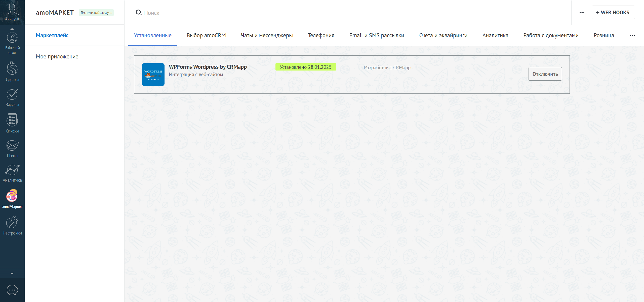Click the Отключить button for WPForms
This screenshot has height=302, width=644.
point(545,74)
